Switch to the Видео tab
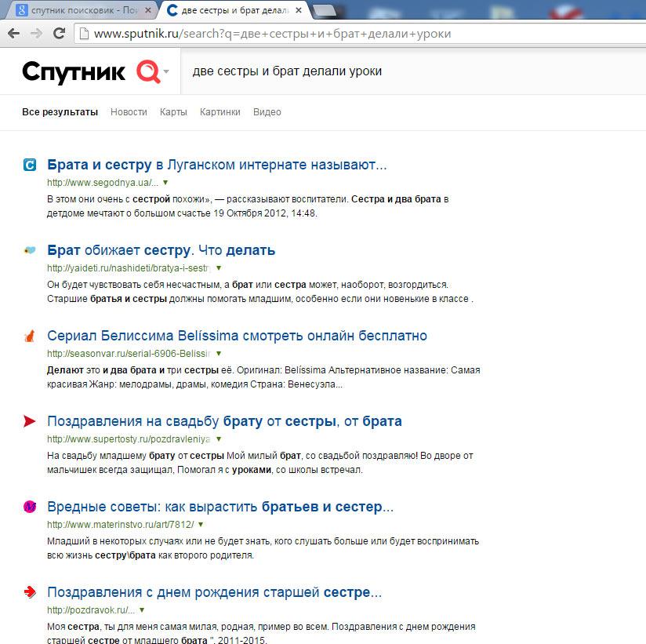 [x=267, y=111]
